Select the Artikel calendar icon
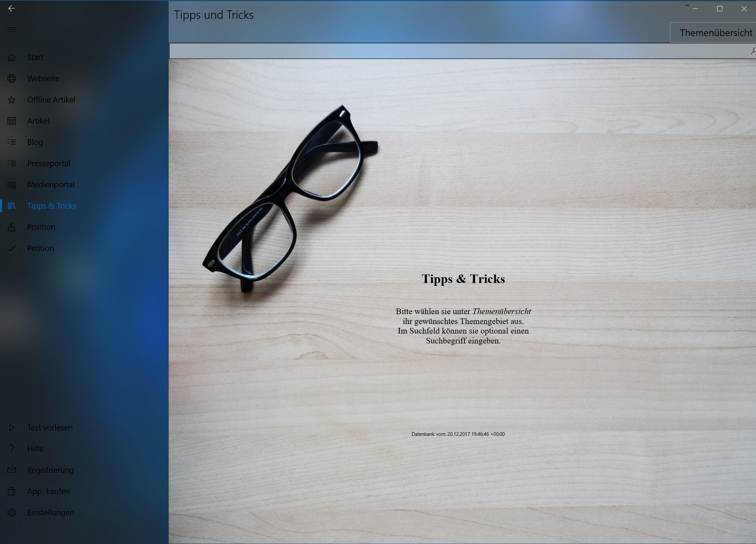The width and height of the screenshot is (756, 544). [12, 121]
